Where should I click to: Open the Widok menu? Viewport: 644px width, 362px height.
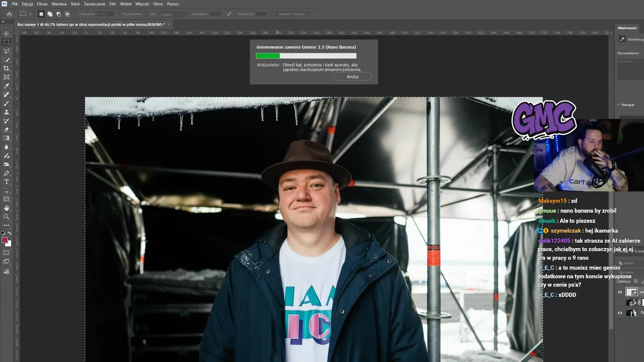126,4
